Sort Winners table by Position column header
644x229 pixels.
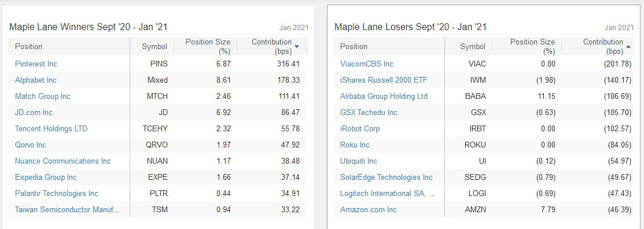[x=28, y=46]
